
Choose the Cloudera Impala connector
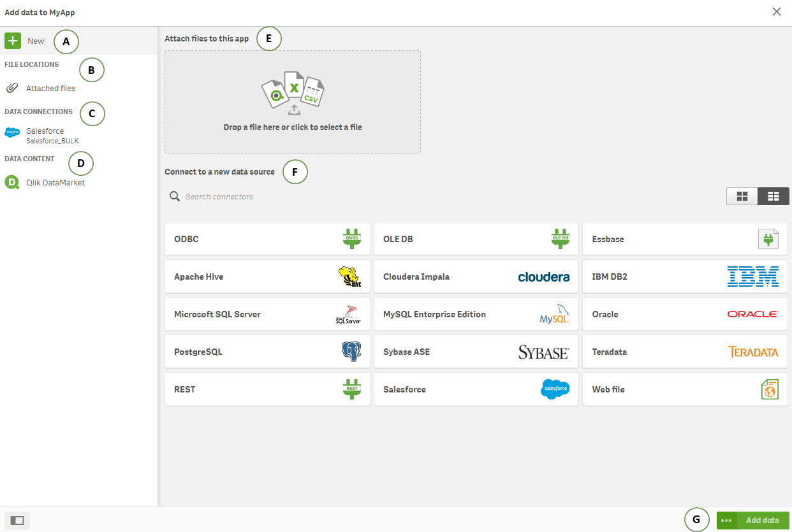476,277
